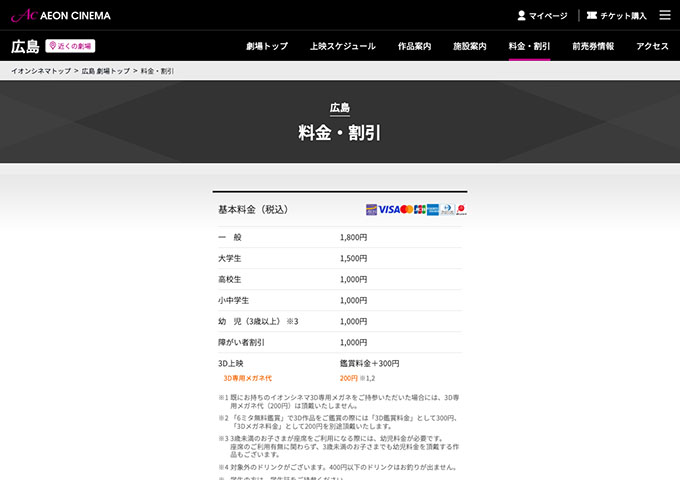Click the JCB card logo
This screenshot has width=680, height=480.
tap(420, 209)
